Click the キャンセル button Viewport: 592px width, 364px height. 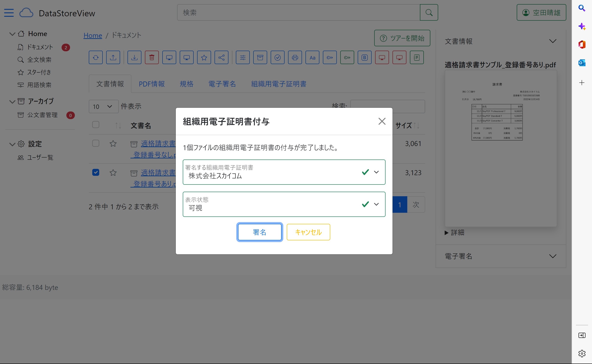pos(308,232)
